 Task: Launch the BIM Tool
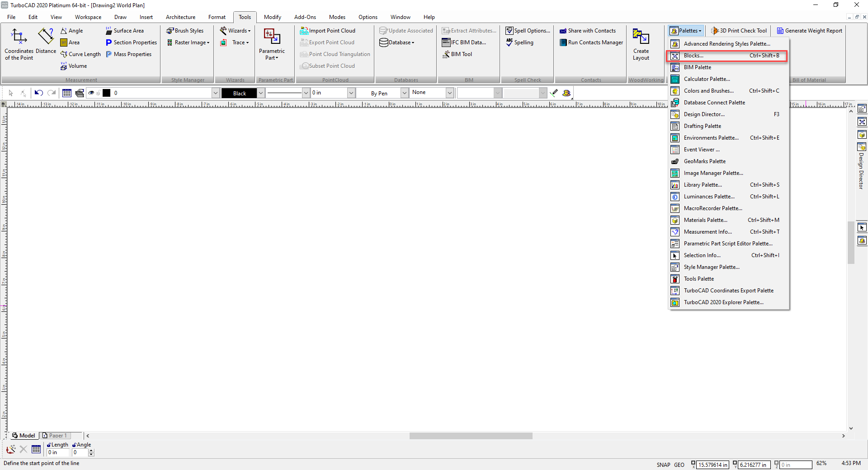point(457,54)
